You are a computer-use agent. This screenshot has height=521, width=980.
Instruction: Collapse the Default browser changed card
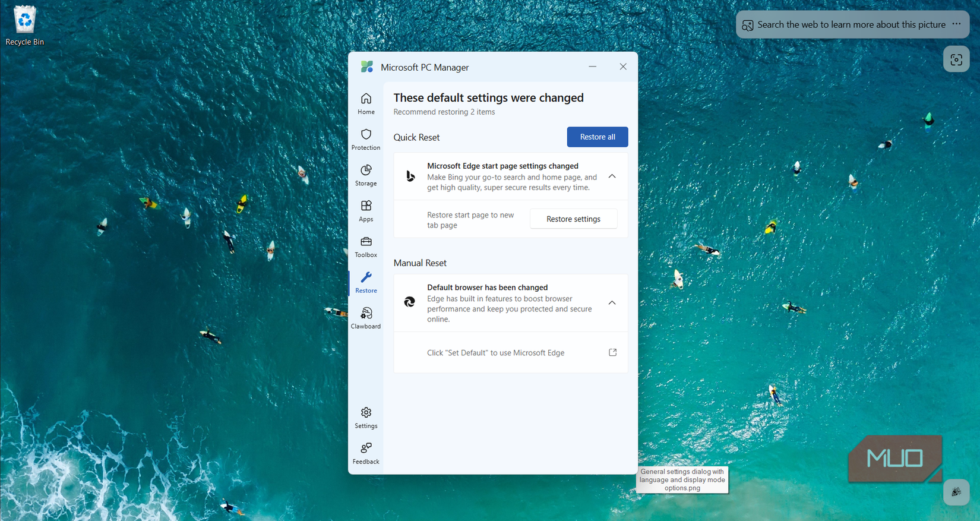(612, 303)
